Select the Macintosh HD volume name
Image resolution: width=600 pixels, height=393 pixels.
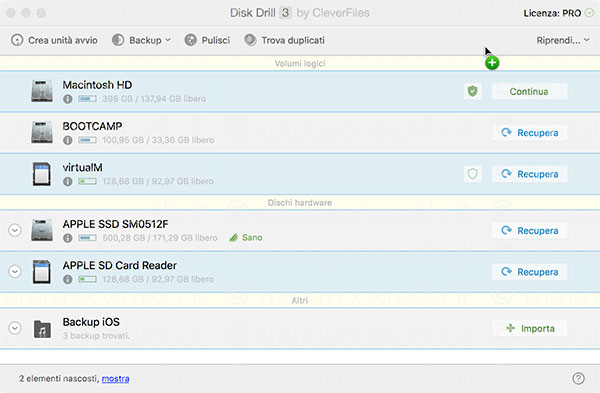[97, 85]
